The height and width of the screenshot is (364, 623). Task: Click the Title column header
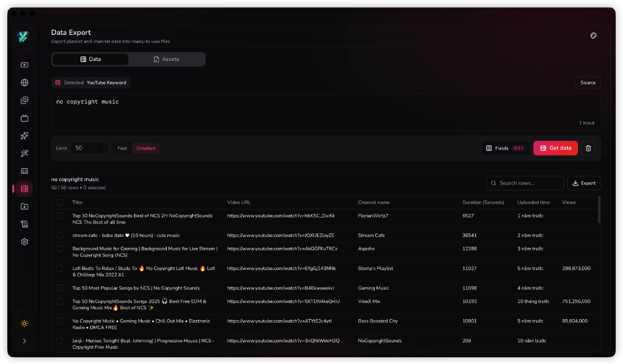tap(77, 202)
